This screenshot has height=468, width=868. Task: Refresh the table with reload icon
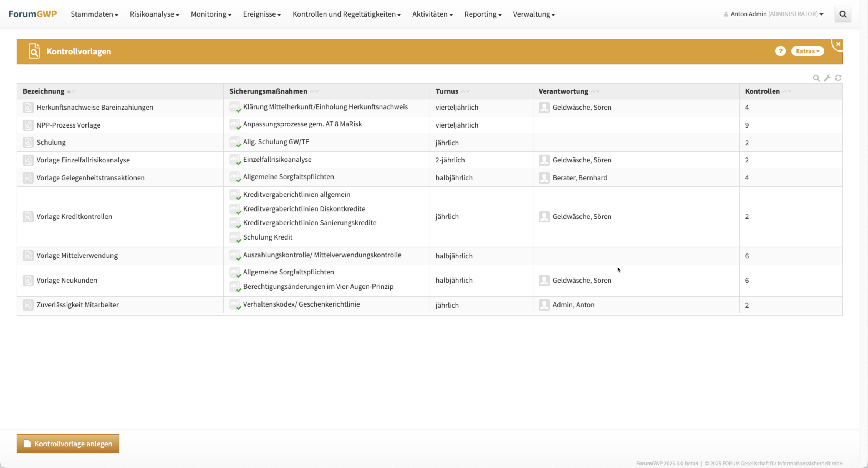[838, 78]
